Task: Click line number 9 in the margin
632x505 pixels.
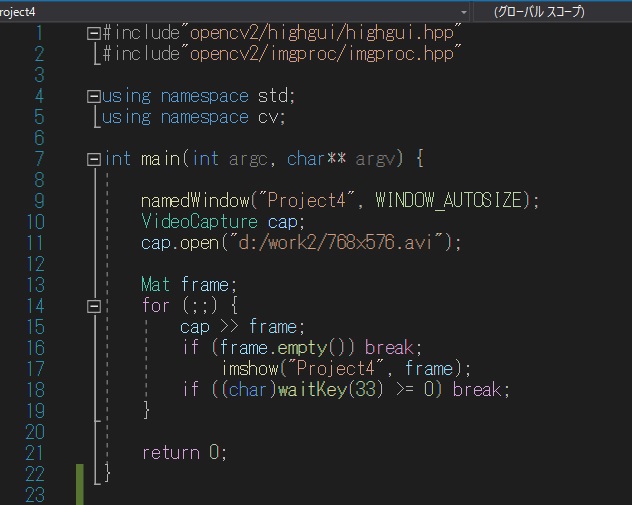Action: pyautogui.click(x=40, y=201)
